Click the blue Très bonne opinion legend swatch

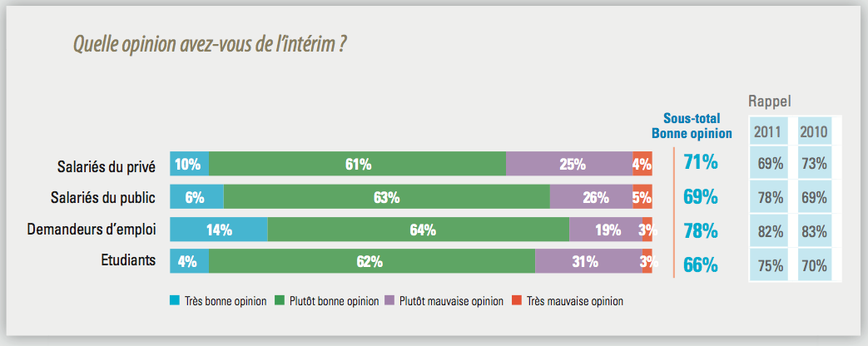click(175, 301)
